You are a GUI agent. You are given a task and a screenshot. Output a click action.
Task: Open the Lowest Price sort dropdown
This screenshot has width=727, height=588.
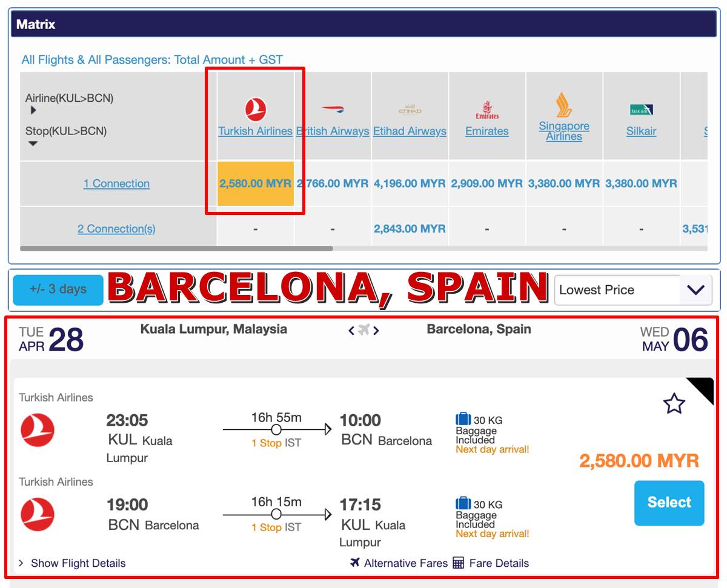(x=633, y=289)
